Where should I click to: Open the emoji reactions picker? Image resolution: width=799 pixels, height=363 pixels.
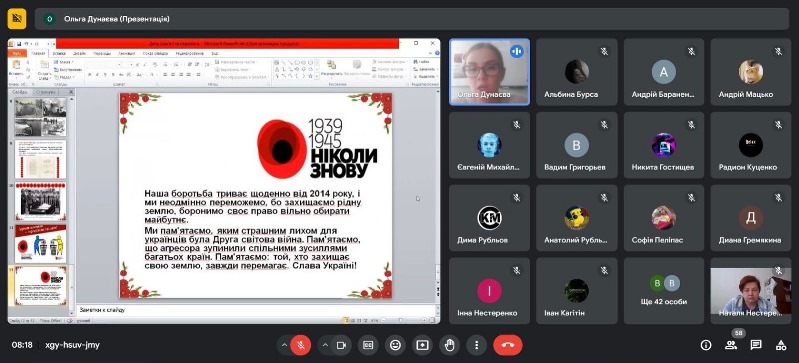[395, 345]
